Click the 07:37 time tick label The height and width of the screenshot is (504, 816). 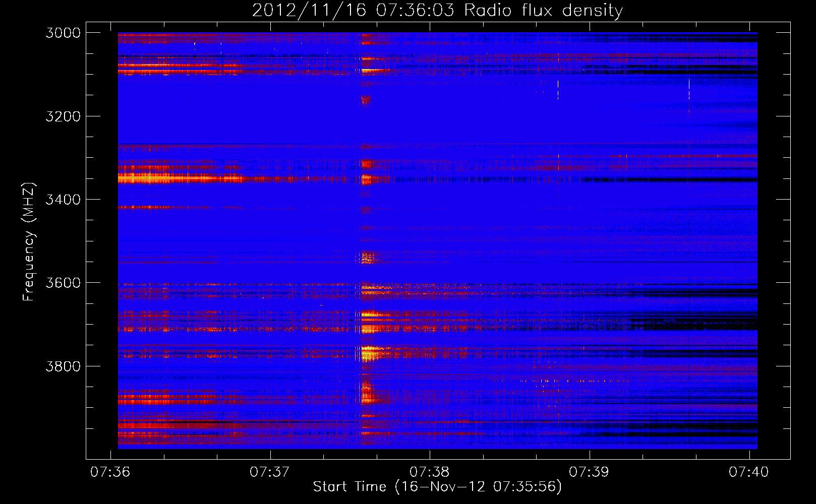270,472
